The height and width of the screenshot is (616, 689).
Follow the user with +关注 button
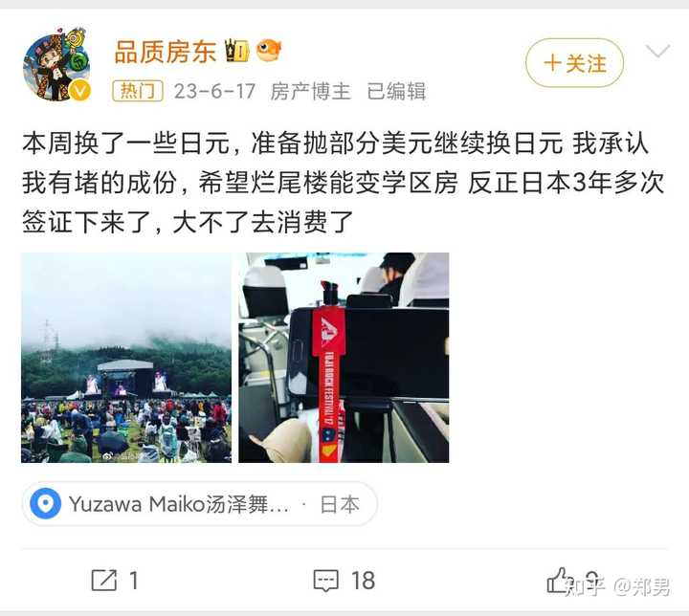coord(574,63)
